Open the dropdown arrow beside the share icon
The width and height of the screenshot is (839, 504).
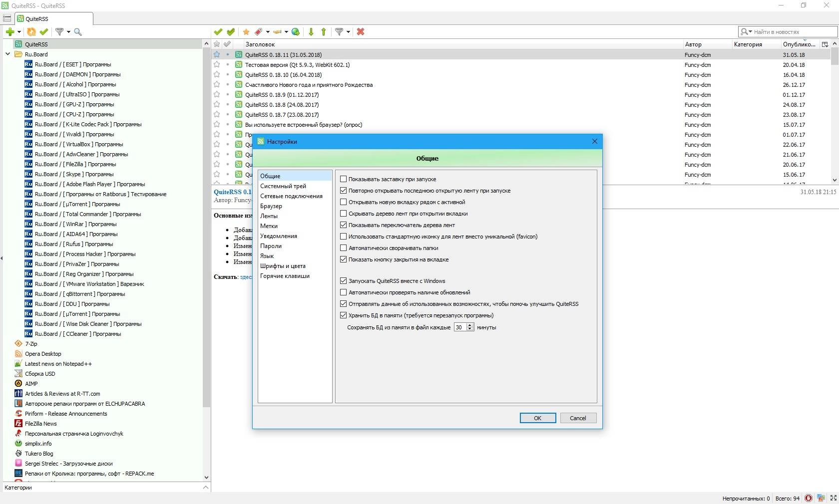[286, 32]
